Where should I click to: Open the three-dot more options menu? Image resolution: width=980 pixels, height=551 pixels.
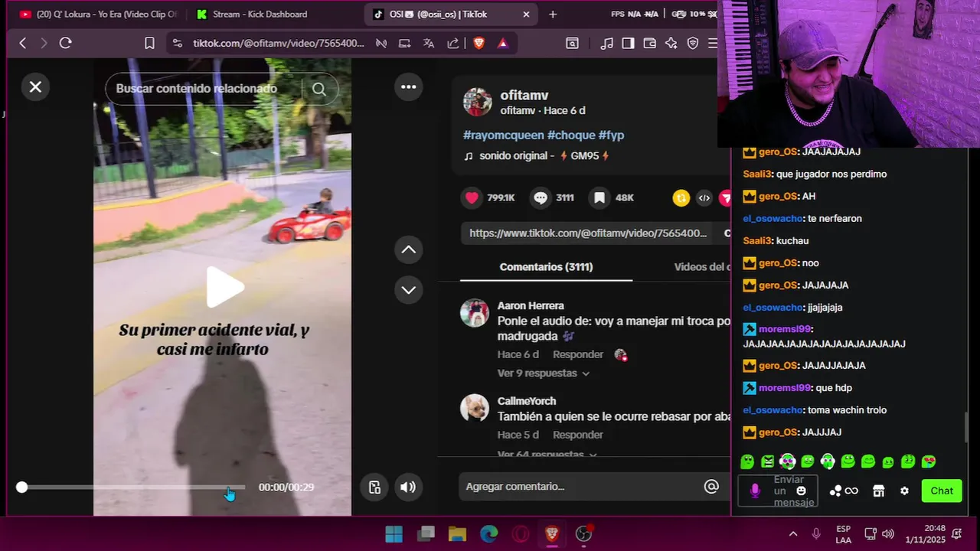pyautogui.click(x=409, y=87)
